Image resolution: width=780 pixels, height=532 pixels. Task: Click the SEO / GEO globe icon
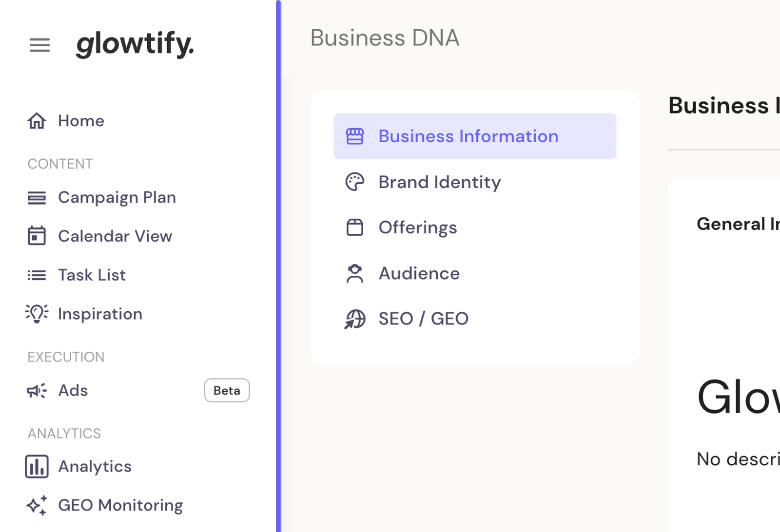pyautogui.click(x=355, y=319)
